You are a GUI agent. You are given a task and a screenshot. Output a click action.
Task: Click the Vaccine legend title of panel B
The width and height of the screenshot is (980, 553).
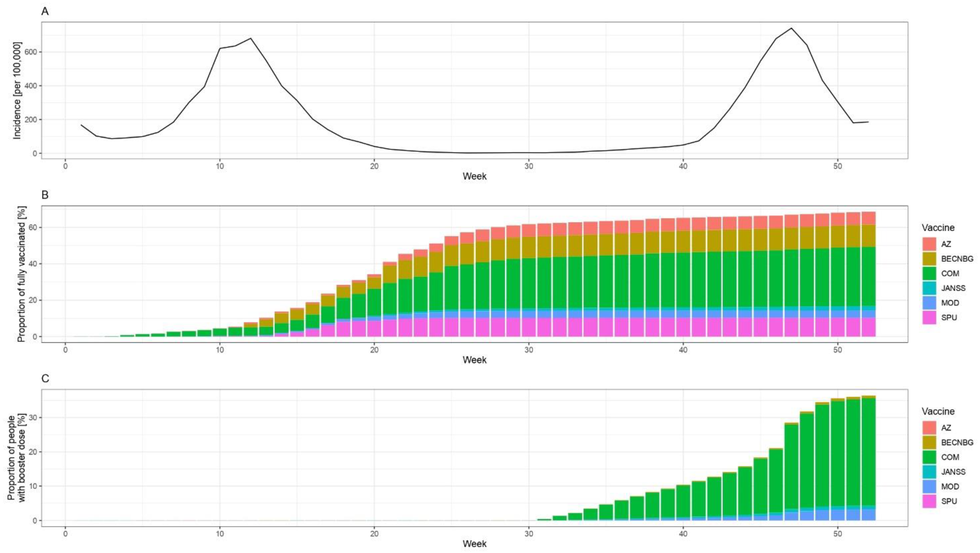point(938,228)
